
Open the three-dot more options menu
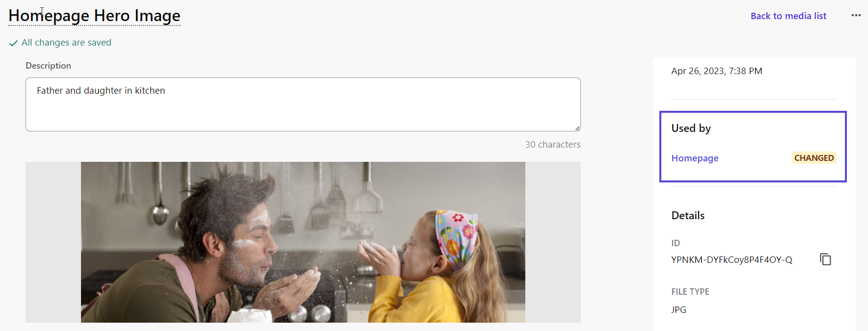(x=856, y=15)
